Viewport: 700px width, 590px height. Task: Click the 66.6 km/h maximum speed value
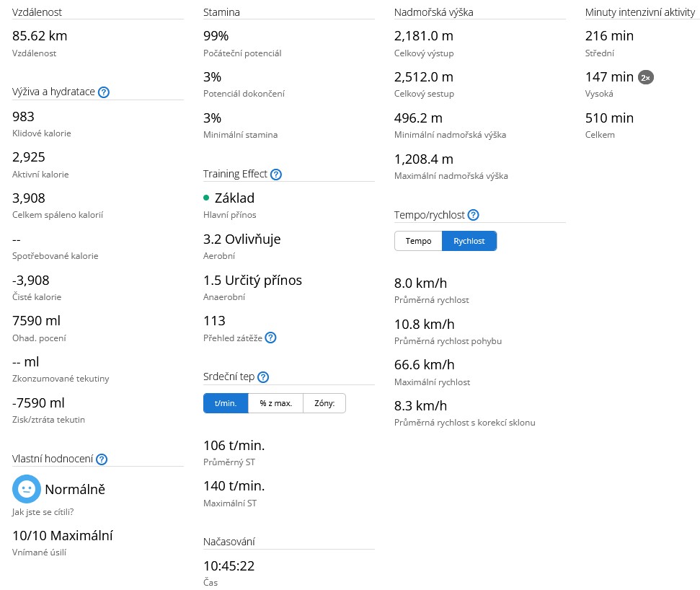pyautogui.click(x=424, y=364)
